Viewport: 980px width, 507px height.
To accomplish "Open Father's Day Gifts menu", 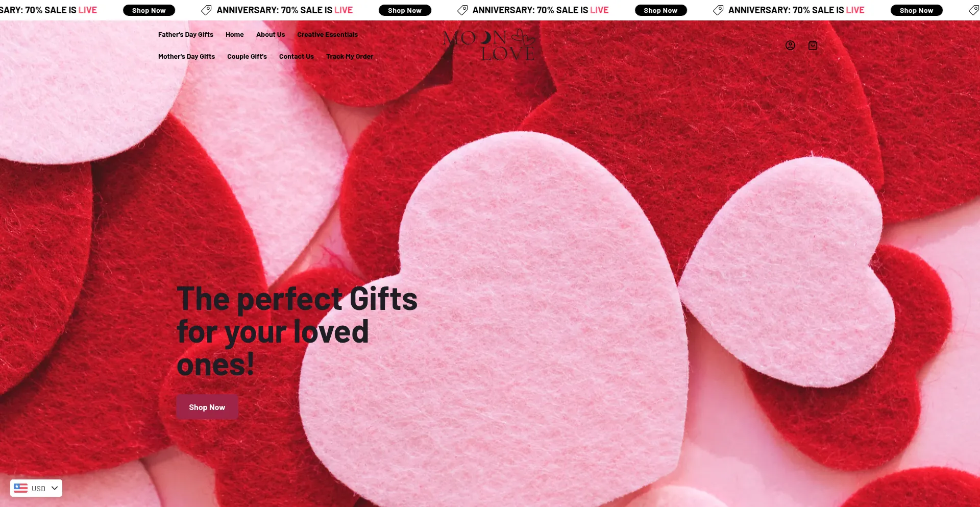I will pos(186,35).
